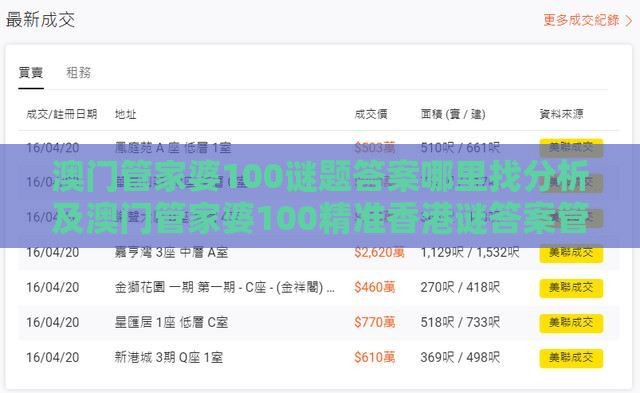Screen dimensions: 640x393
Task: Open address 嘉亨灣 3座 中層 A室
Action: (171, 253)
